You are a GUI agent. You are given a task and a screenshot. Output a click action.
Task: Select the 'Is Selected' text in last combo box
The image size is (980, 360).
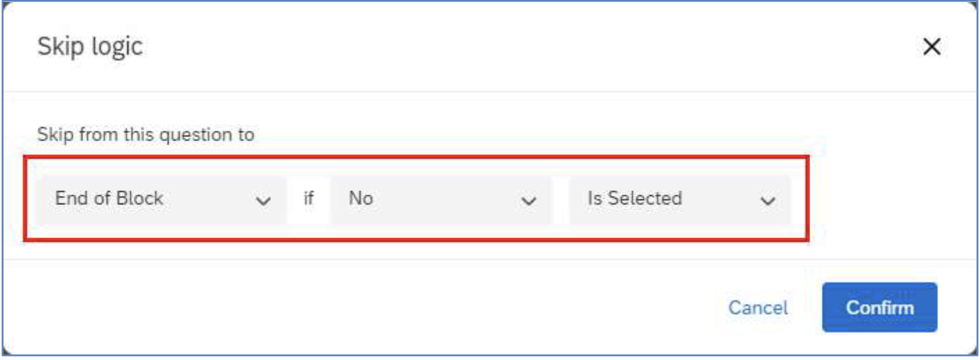click(635, 199)
